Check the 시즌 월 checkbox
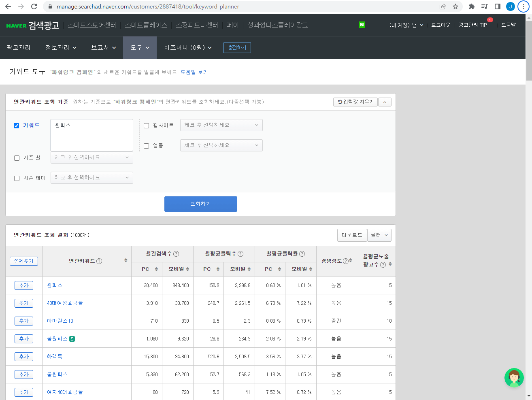This screenshot has width=532, height=400. coord(17,158)
